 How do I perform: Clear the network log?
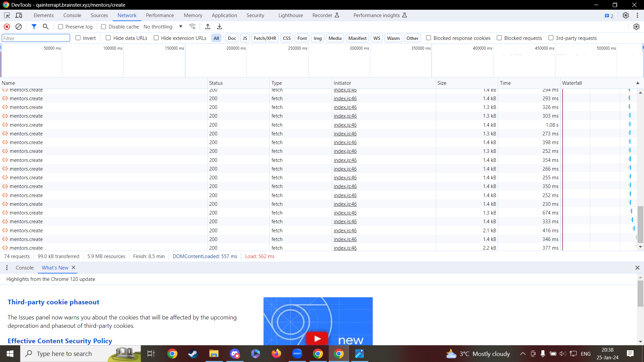[x=19, y=26]
